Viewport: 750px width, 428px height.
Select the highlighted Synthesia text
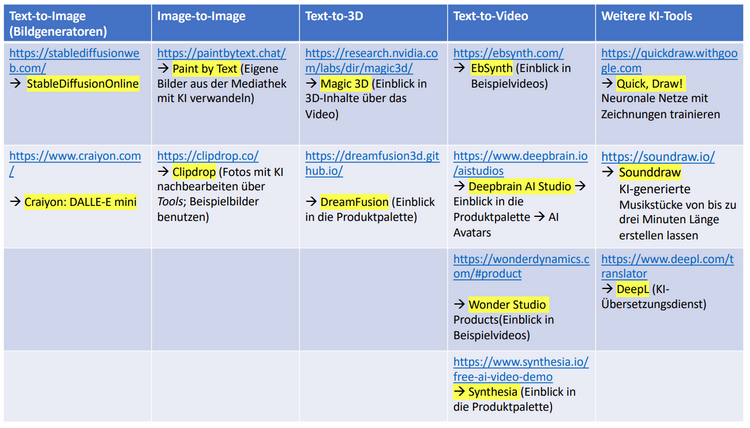493,392
